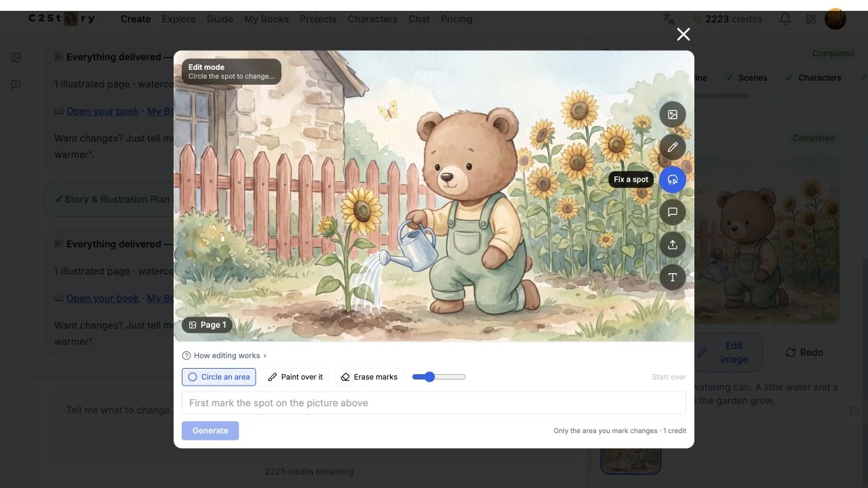Close the image editor with the X icon

coord(683,35)
